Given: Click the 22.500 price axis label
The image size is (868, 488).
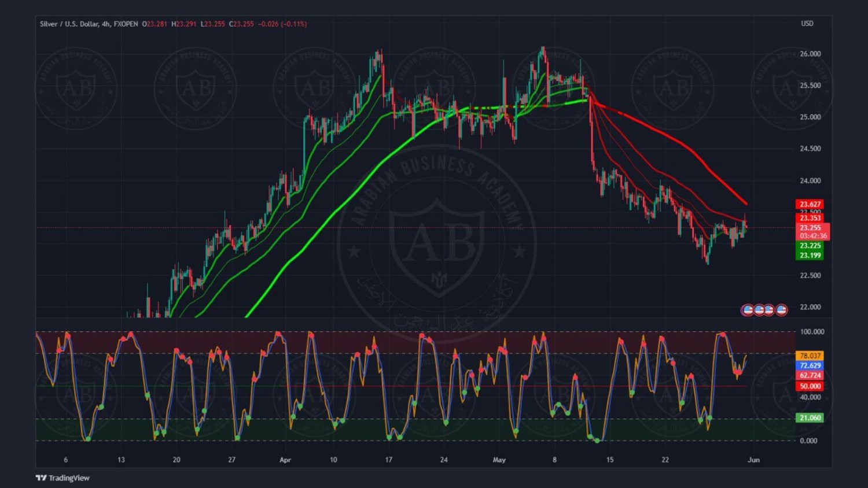Looking at the screenshot, I should 810,275.
